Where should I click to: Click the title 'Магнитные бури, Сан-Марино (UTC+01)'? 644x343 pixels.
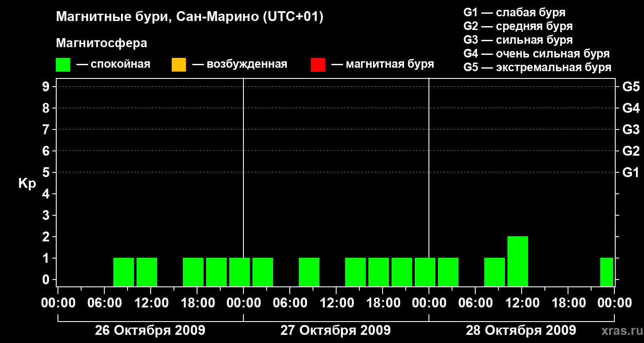coord(189,17)
